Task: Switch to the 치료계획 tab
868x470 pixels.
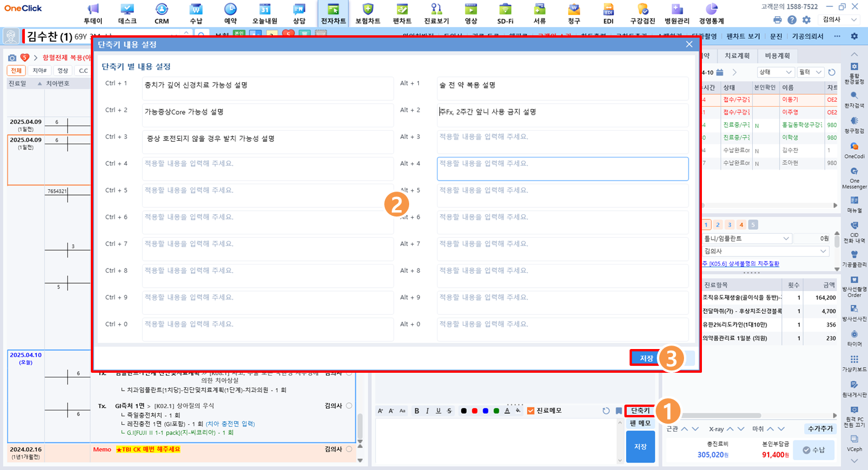Action: tap(737, 56)
